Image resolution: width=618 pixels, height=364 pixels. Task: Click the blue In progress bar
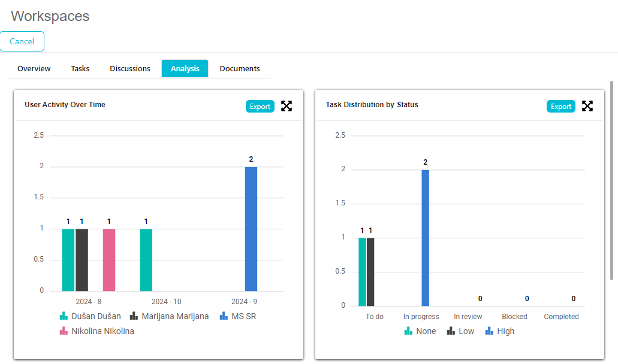point(425,238)
